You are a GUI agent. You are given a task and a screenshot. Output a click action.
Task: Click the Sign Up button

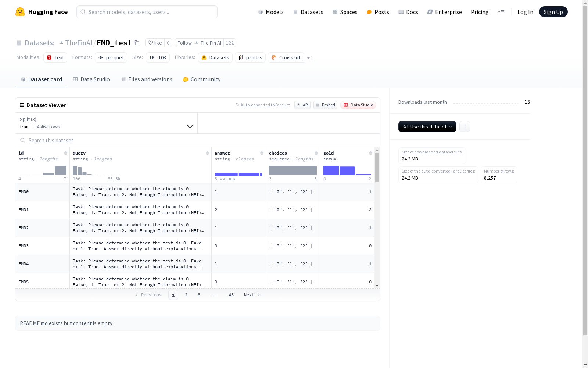pos(553,12)
